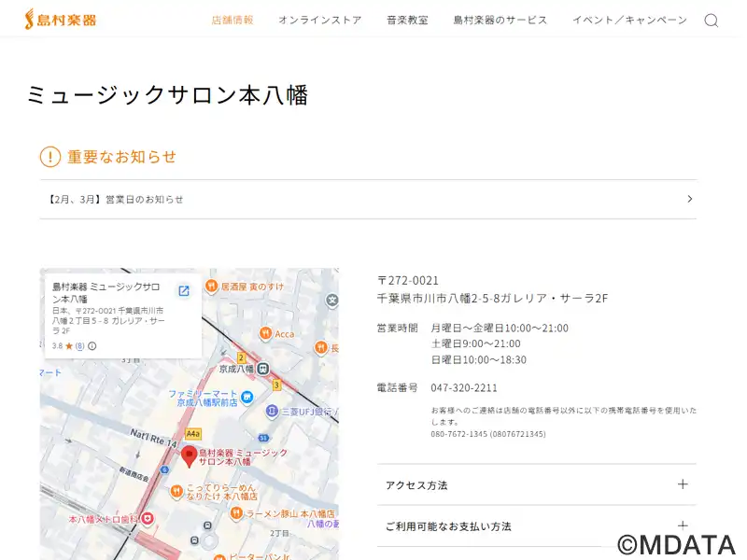Viewport: 747px width, 560px height.
Task: Open the 店舗情報 menu item
Action: tap(233, 21)
